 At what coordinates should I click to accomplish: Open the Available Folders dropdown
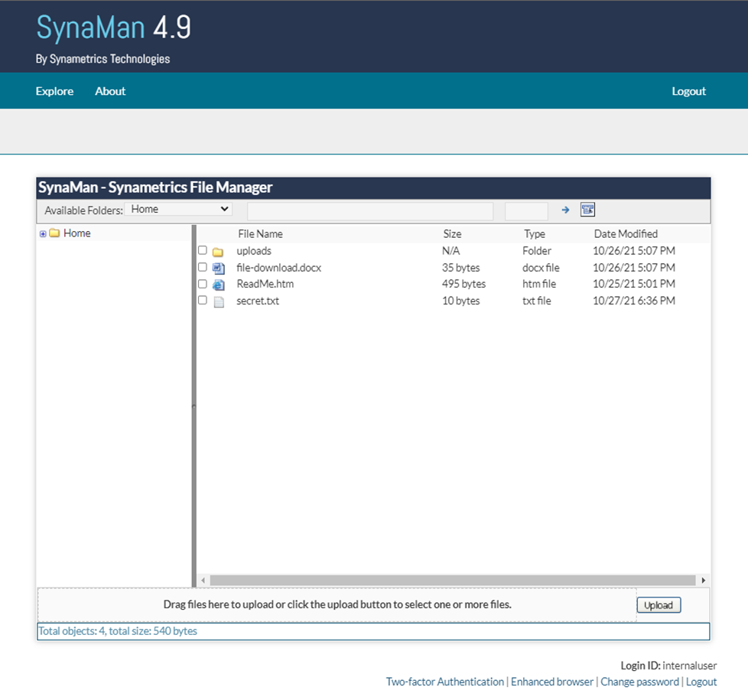178,209
